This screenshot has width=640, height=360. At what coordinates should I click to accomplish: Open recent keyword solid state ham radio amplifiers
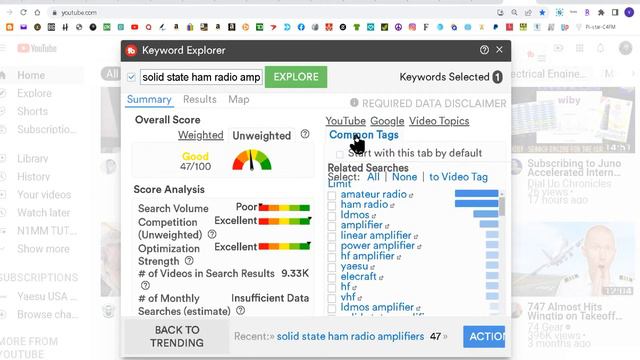point(350,336)
